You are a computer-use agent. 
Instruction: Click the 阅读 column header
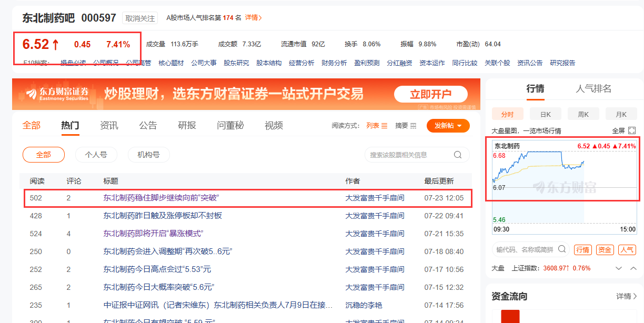[37, 181]
